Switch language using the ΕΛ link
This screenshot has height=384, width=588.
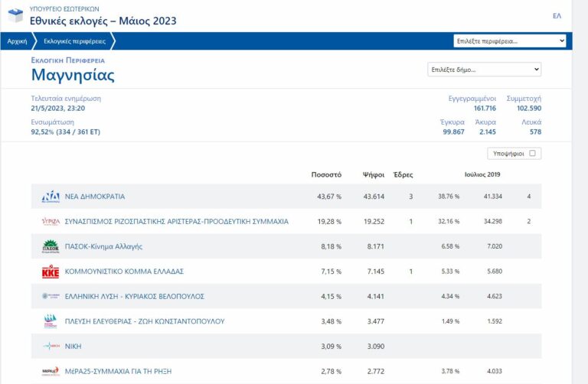point(557,16)
